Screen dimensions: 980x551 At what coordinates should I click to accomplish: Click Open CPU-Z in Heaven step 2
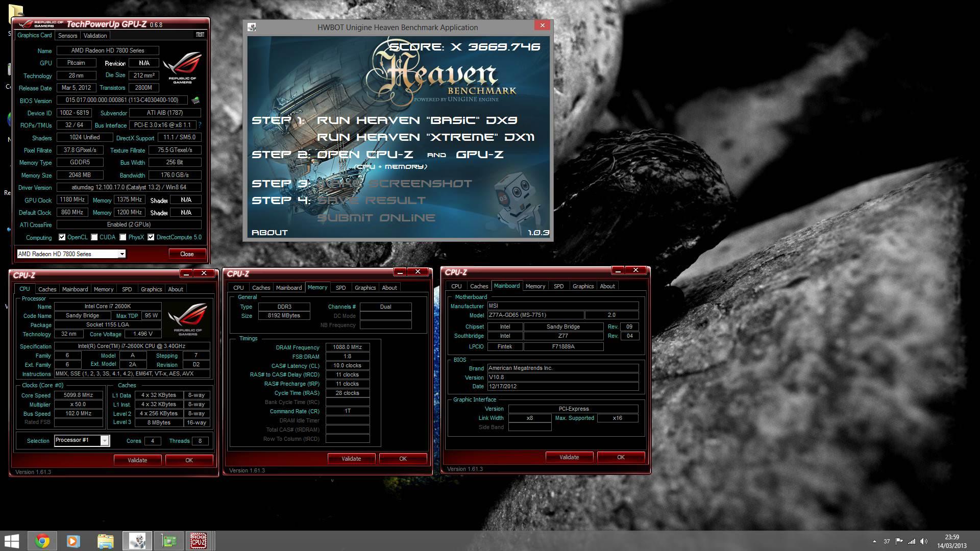365,154
